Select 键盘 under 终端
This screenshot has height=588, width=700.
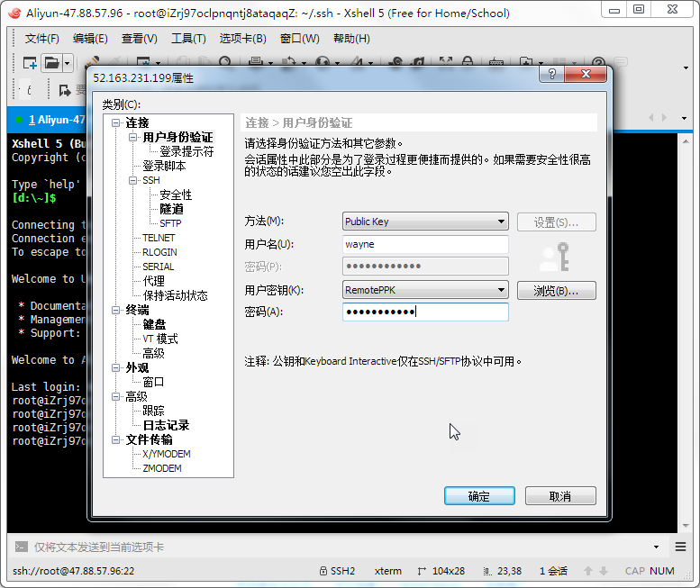(x=154, y=324)
